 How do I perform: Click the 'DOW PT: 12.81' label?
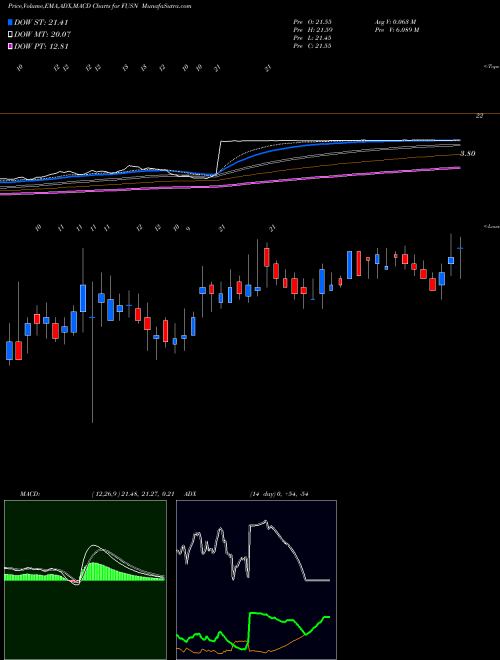click(41, 46)
